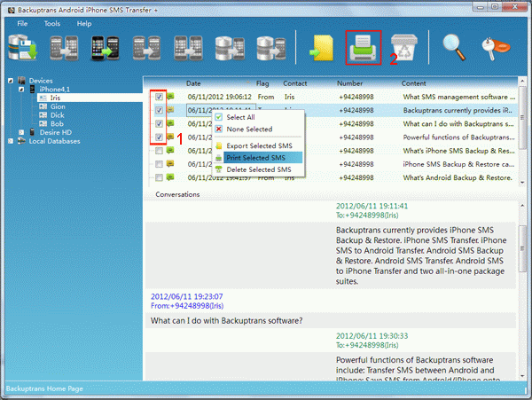Click the recycle bin delete icon
532x400 pixels.
click(404, 48)
